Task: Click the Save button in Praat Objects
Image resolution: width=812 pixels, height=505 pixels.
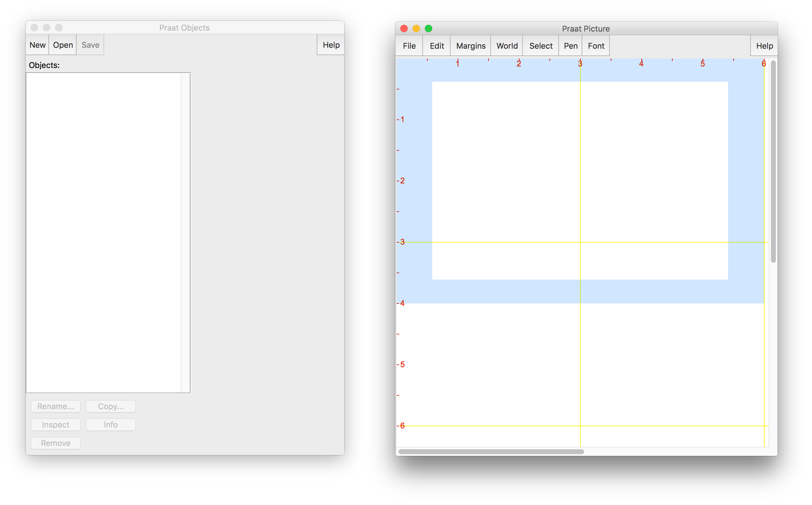Action: coord(90,45)
